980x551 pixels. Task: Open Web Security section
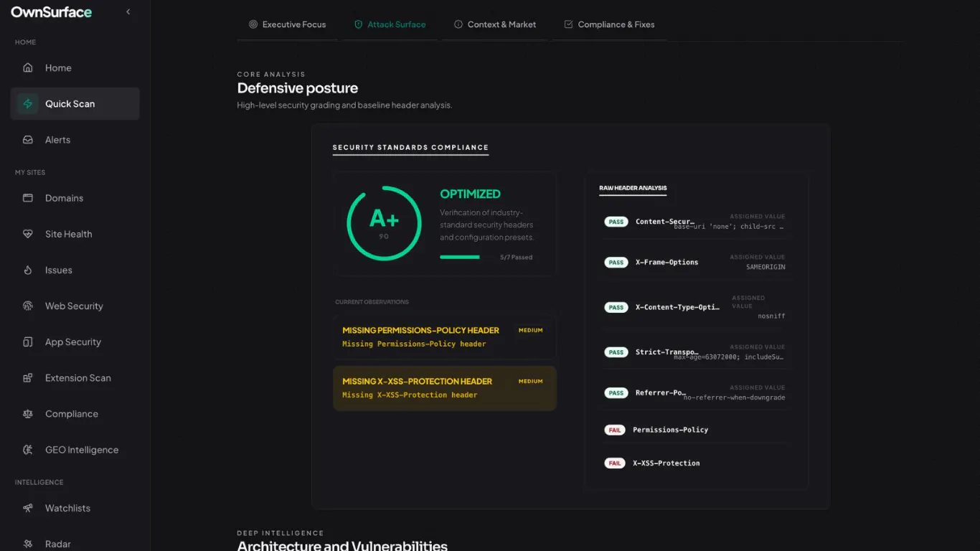click(x=75, y=306)
